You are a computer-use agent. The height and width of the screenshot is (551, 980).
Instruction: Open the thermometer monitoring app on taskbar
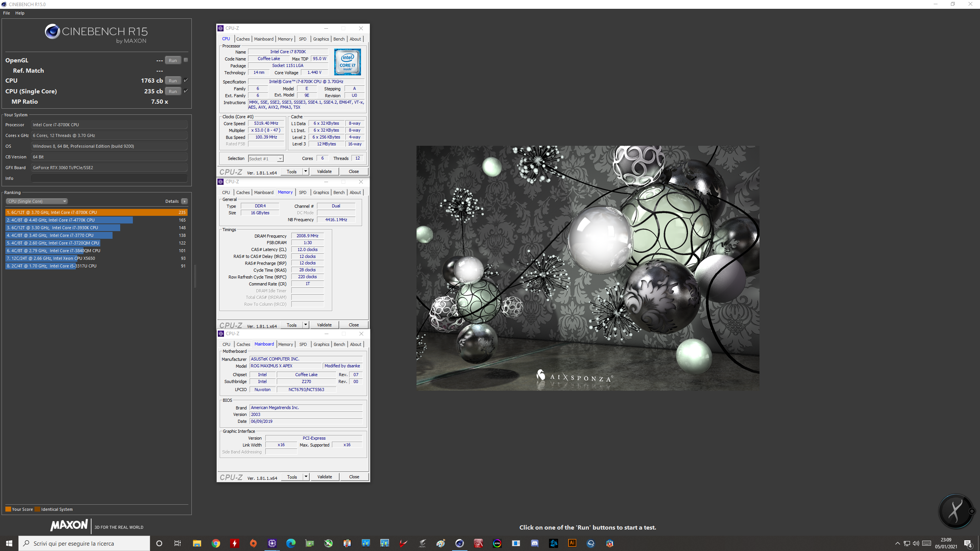coord(347,543)
